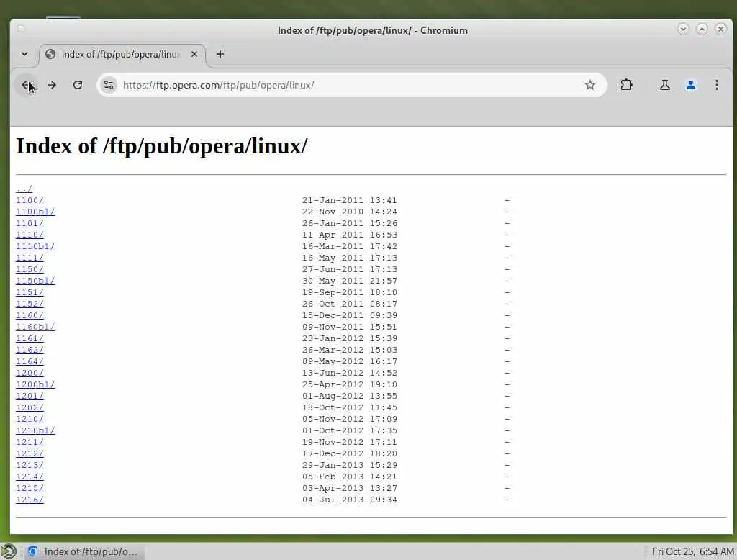
Task: Reload the current page
Action: pos(78,85)
